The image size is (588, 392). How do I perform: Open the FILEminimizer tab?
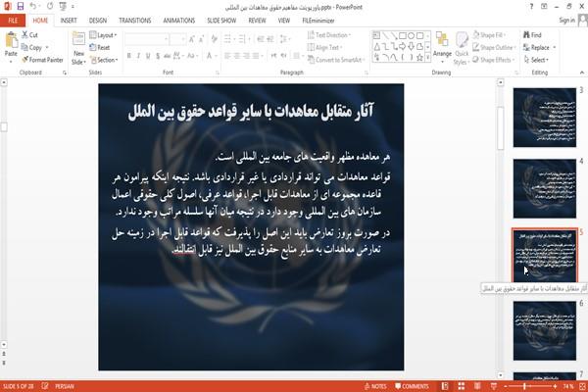click(x=318, y=21)
